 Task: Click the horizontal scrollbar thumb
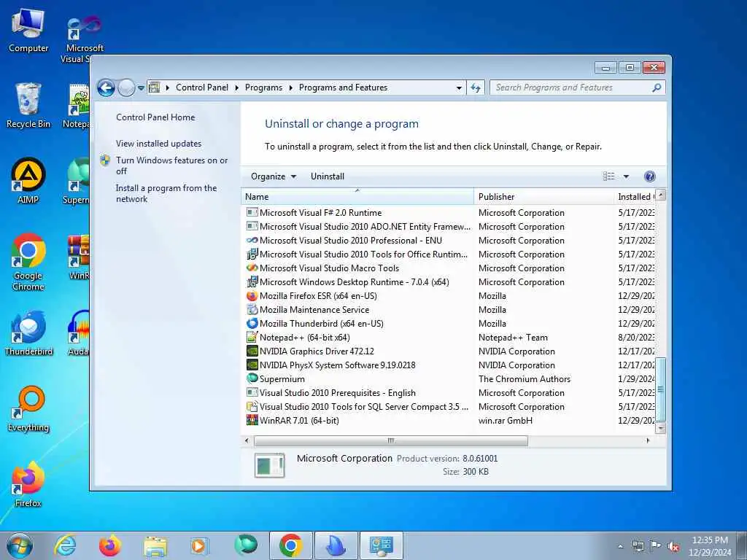tap(391, 441)
